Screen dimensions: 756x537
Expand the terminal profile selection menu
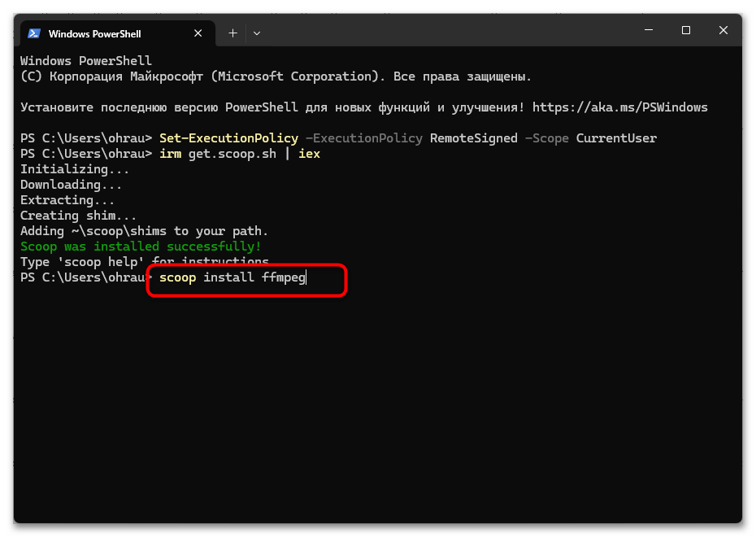coord(257,33)
